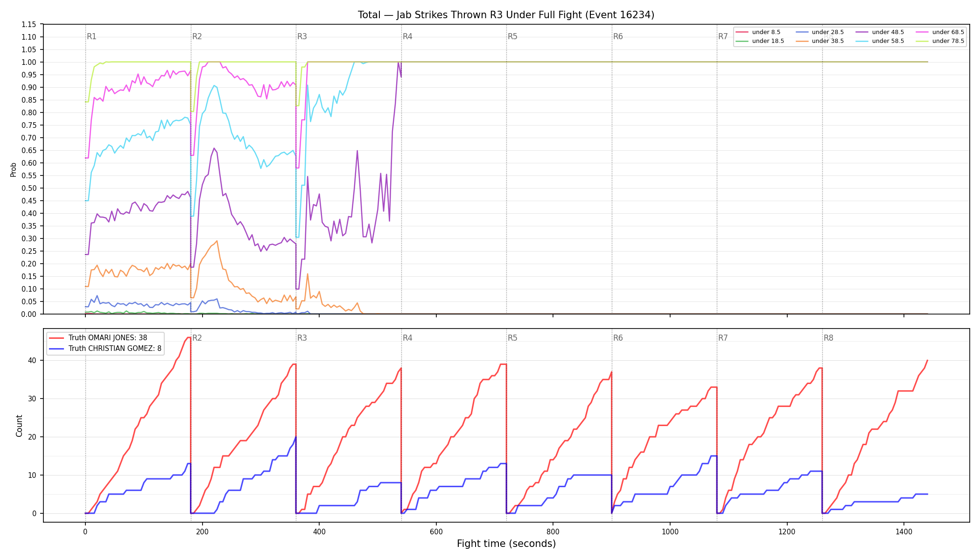
Task: Click the R2 round marker in the probability chart
Action: point(197,36)
